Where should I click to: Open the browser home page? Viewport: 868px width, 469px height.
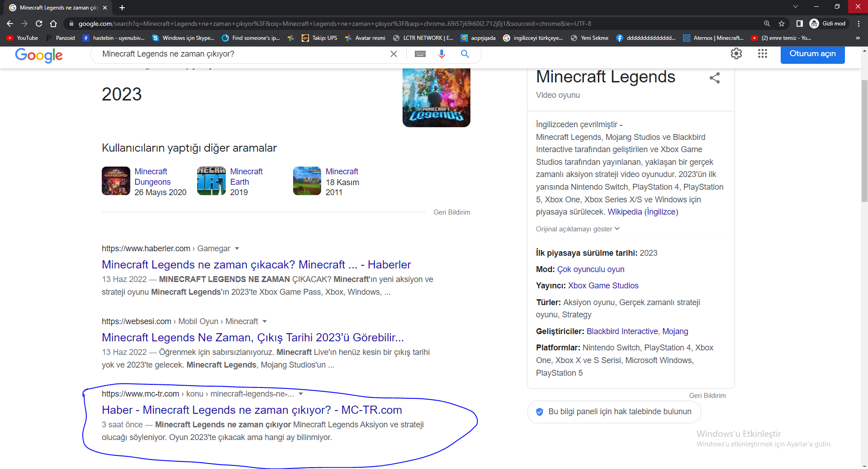point(53,24)
